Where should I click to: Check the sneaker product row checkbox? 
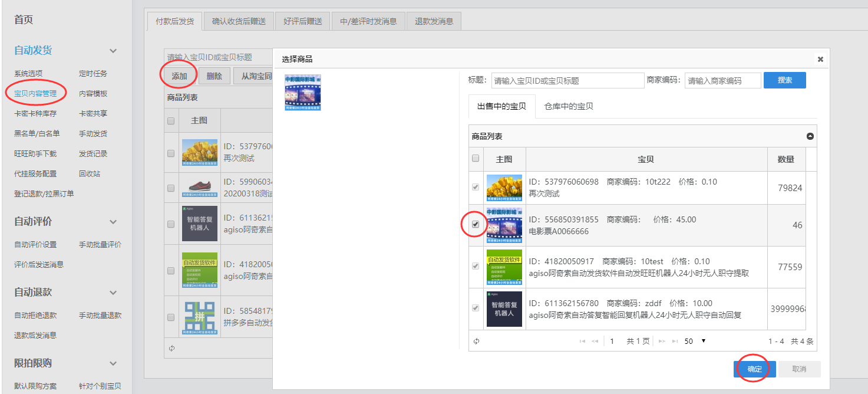click(x=171, y=188)
